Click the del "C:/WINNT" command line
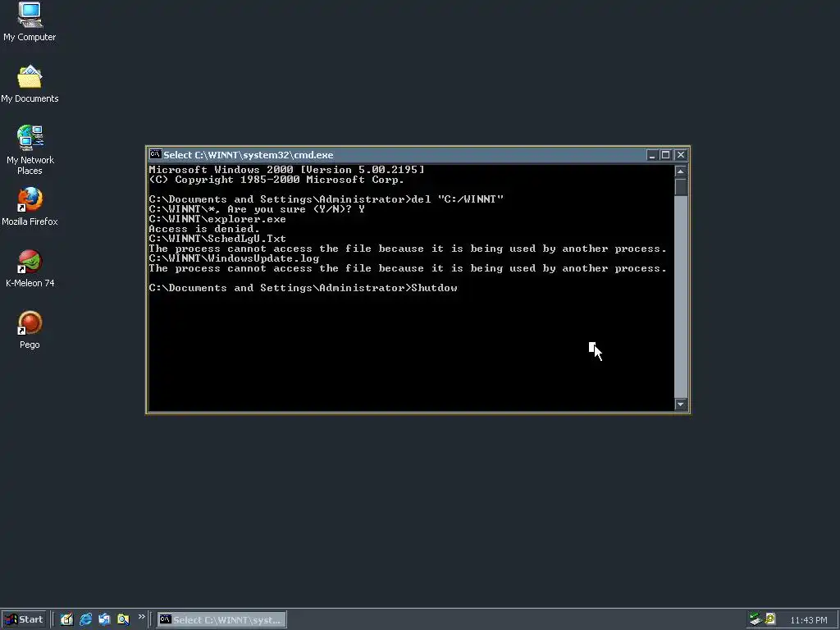This screenshot has width=840, height=630. [326, 199]
